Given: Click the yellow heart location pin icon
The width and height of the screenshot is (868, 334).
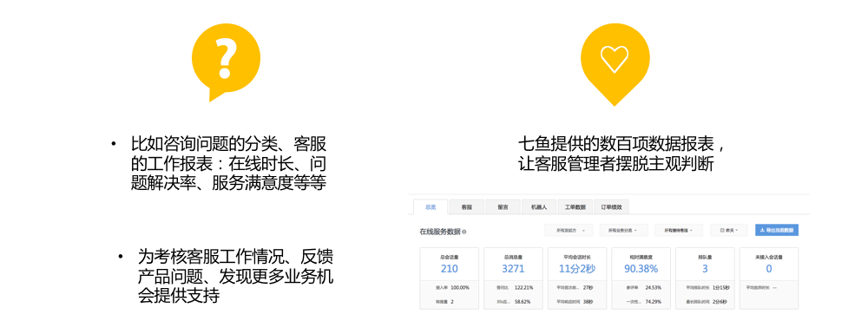Looking at the screenshot, I should click(x=615, y=64).
